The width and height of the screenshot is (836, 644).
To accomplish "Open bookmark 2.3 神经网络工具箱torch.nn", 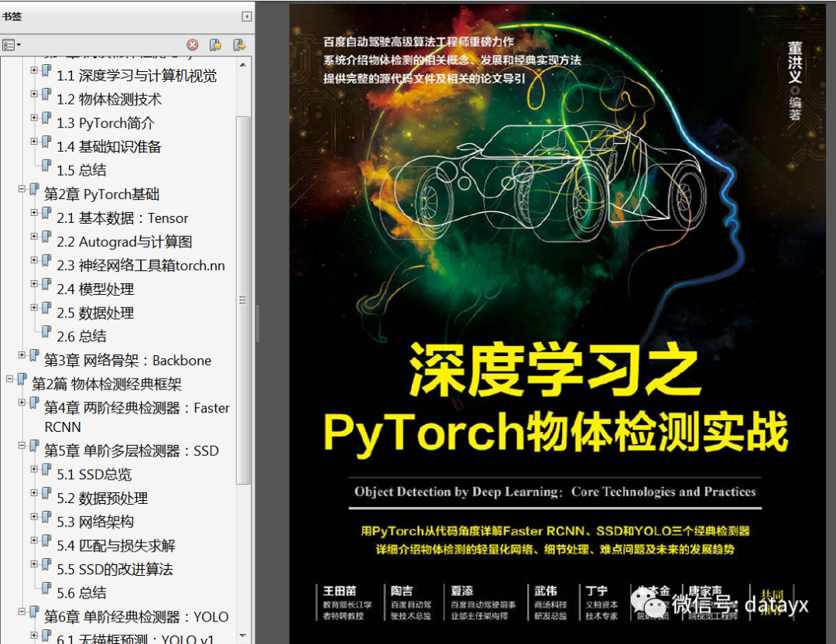I will 141,265.
